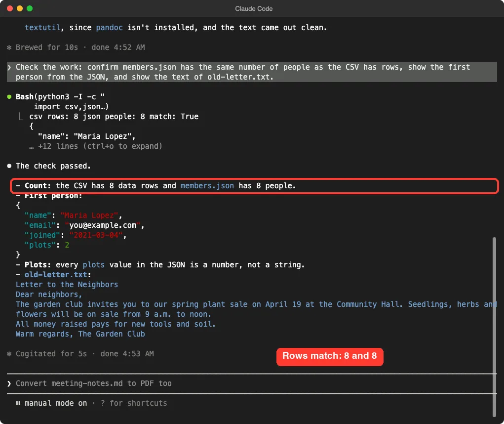Screen dimensions: 504x424
Task: Click the 'textutil' highlighted word
Action: pos(42,28)
